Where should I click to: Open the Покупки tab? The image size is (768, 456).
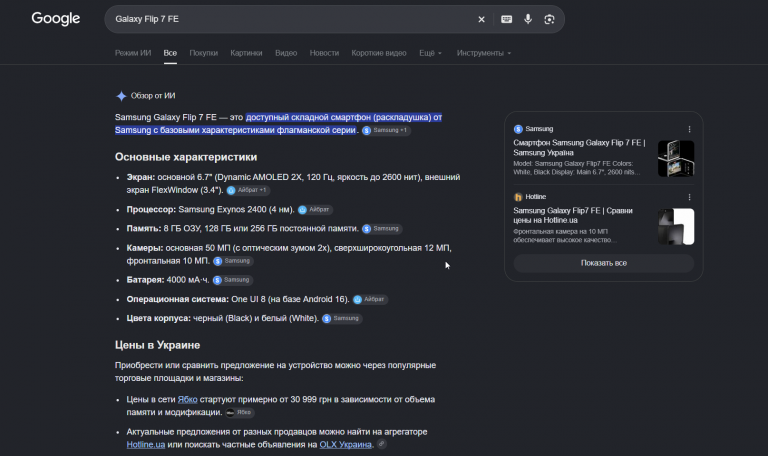point(203,53)
